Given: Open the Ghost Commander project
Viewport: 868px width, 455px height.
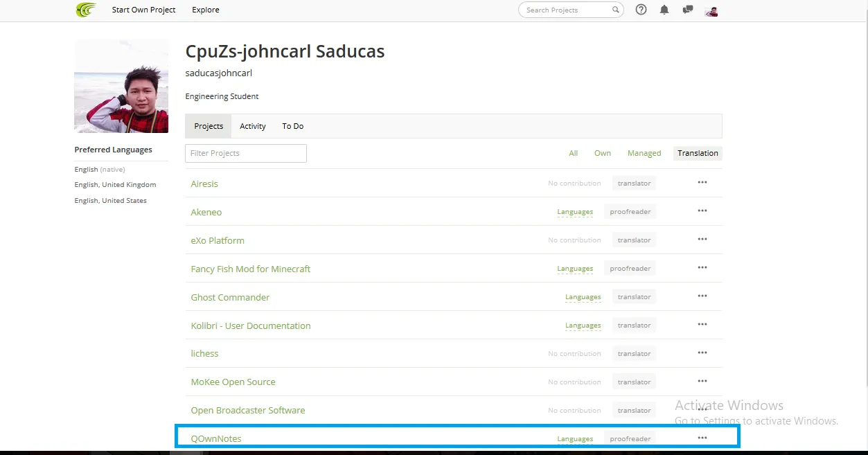Looking at the screenshot, I should pyautogui.click(x=230, y=297).
